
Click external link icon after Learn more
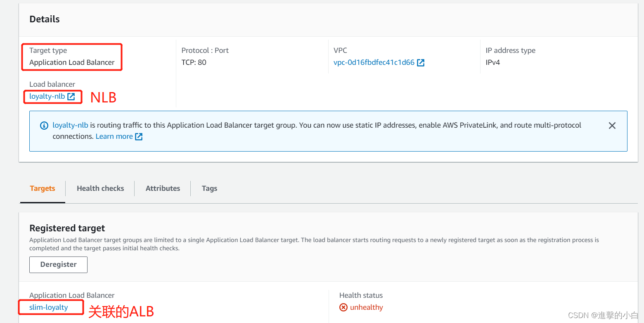pos(139,137)
